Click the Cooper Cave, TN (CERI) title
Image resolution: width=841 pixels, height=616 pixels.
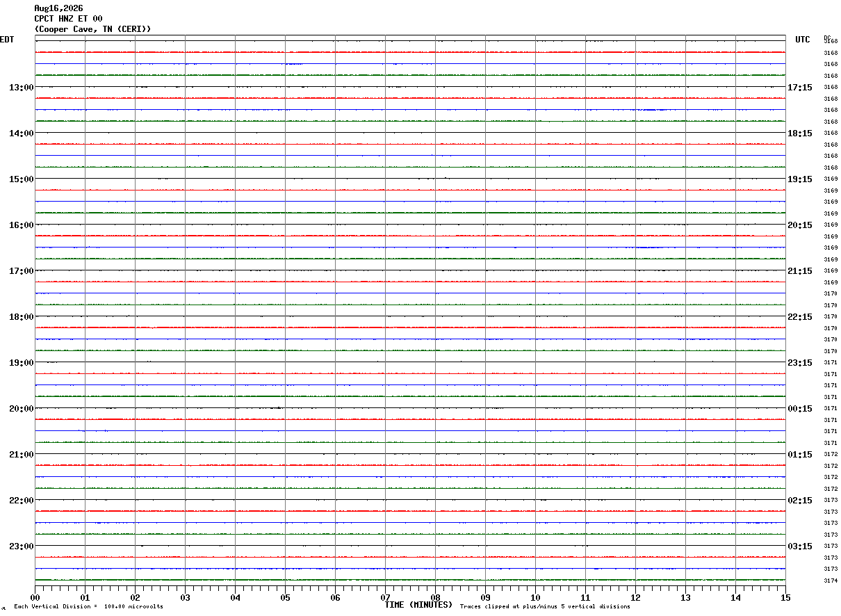(x=92, y=29)
